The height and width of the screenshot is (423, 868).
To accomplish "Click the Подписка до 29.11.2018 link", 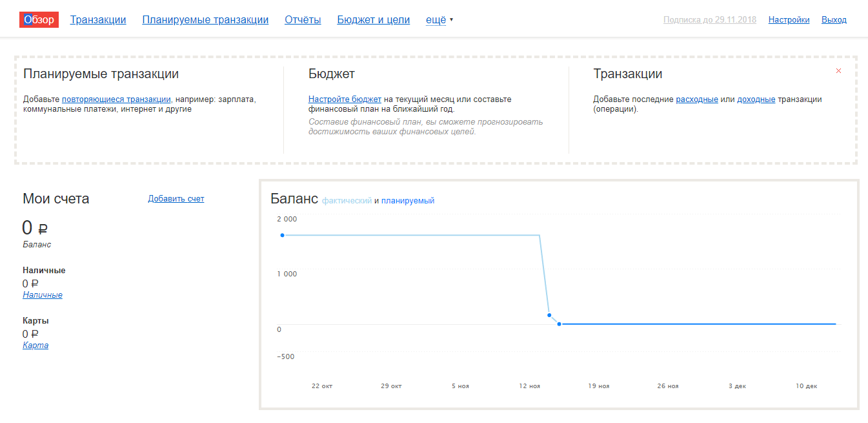I will [709, 20].
